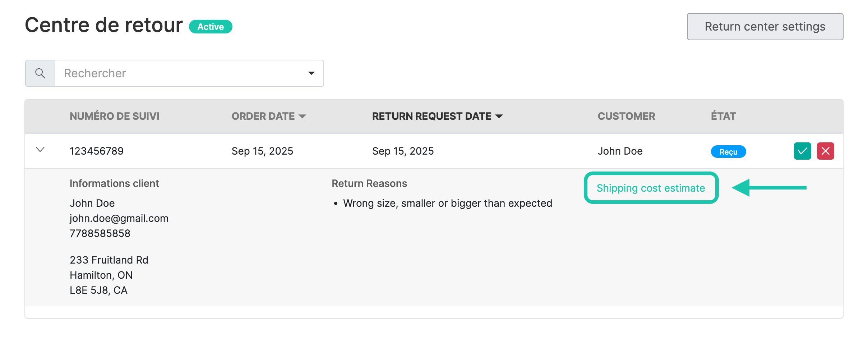
Task: Click customer name John Doe in row
Action: tap(620, 151)
